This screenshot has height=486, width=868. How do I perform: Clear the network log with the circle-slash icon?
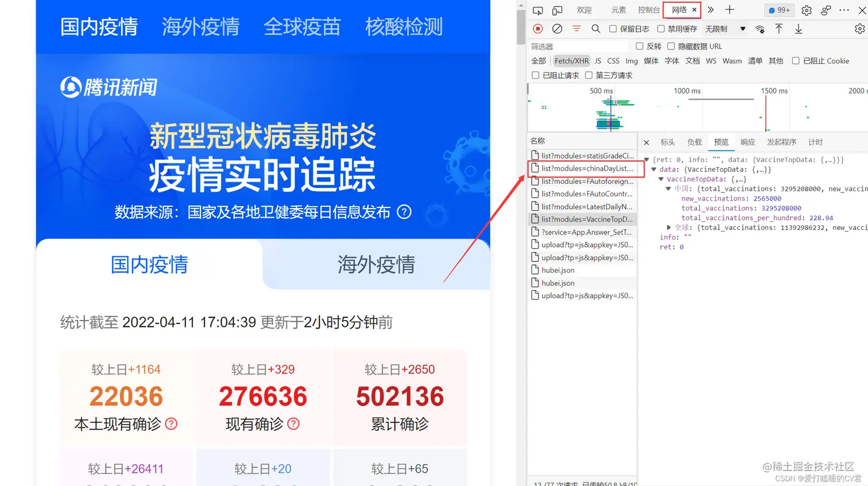tap(557, 28)
